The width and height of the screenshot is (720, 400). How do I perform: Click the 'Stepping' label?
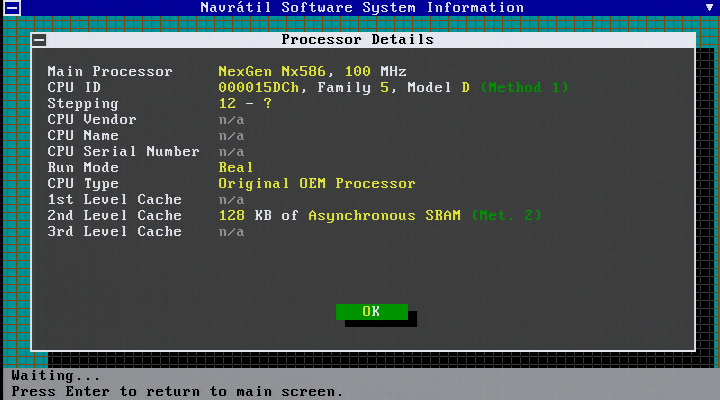83,104
